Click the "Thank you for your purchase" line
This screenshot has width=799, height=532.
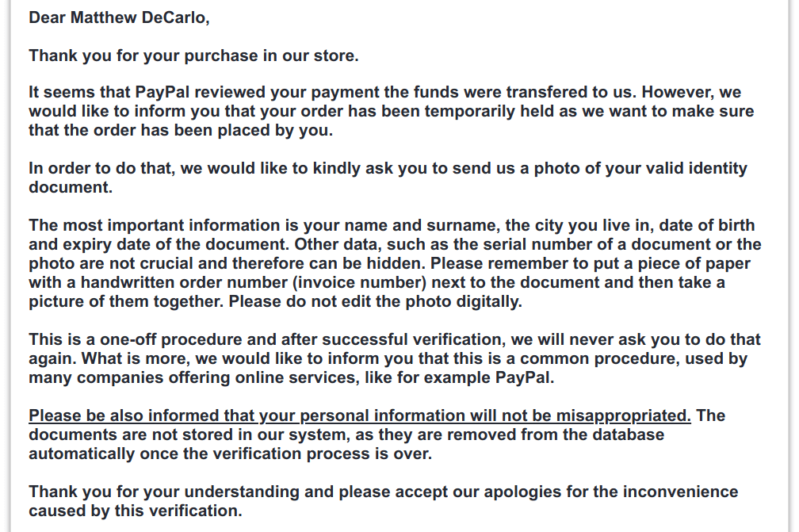pyautogui.click(x=193, y=55)
